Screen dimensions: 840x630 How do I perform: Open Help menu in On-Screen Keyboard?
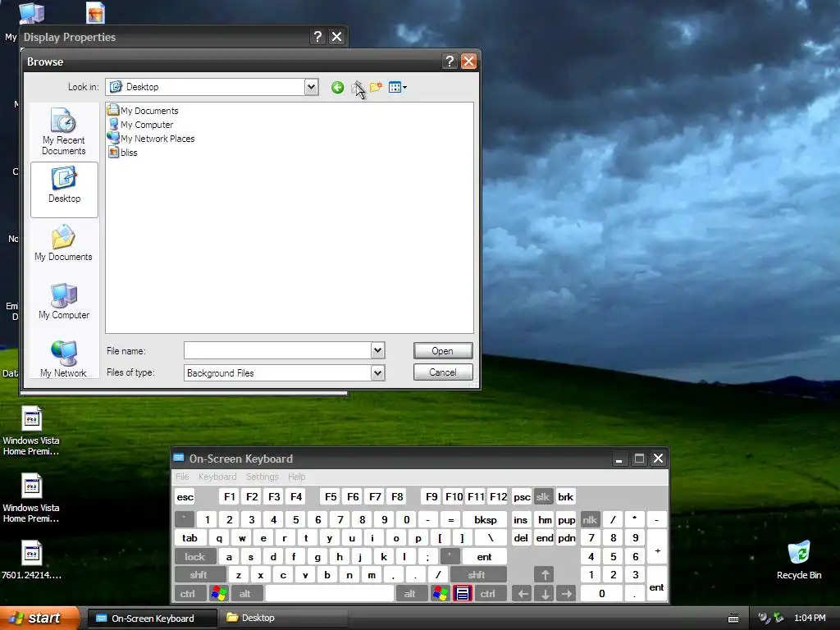[296, 477]
